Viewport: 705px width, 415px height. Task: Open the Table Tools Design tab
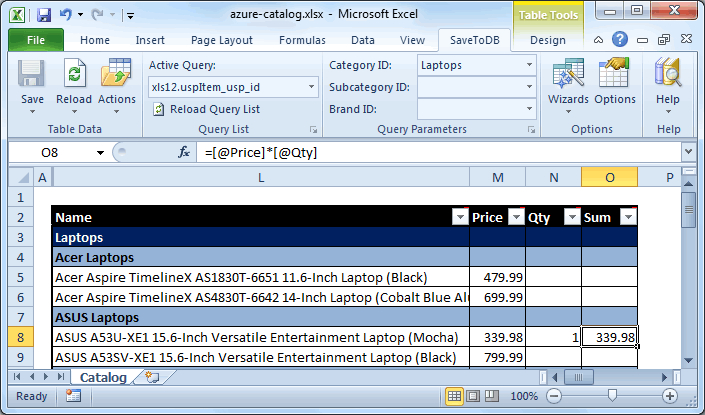click(548, 40)
